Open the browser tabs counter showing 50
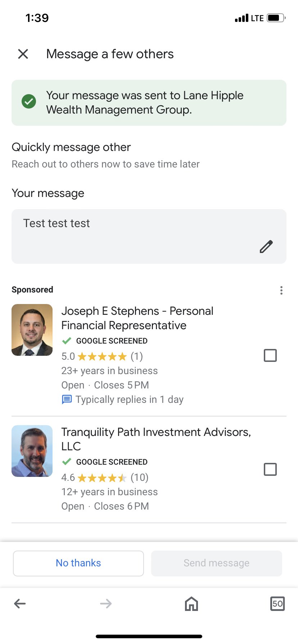The height and width of the screenshot is (644, 298). (277, 603)
